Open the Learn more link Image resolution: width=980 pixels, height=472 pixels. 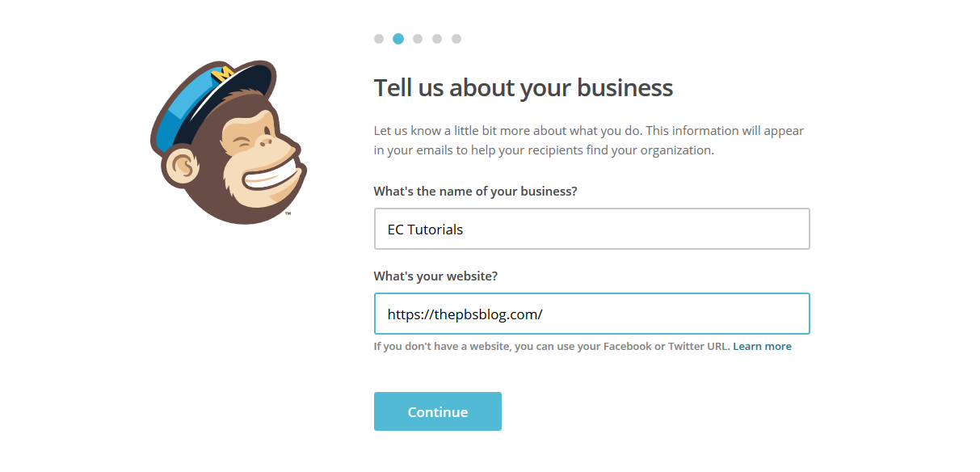click(x=762, y=347)
